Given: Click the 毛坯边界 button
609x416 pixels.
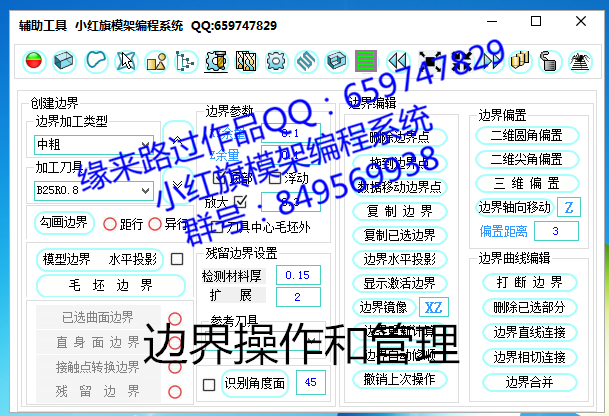Looking at the screenshot, I should 111,285.
